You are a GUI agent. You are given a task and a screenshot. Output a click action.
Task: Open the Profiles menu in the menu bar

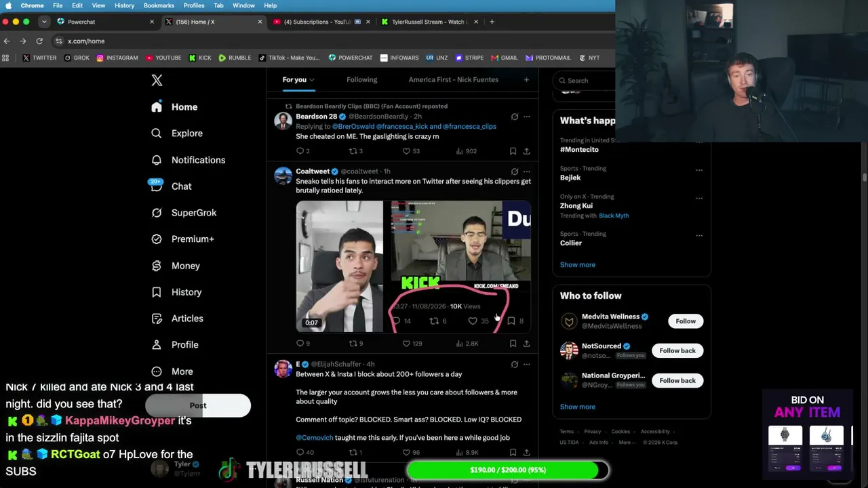click(x=194, y=5)
